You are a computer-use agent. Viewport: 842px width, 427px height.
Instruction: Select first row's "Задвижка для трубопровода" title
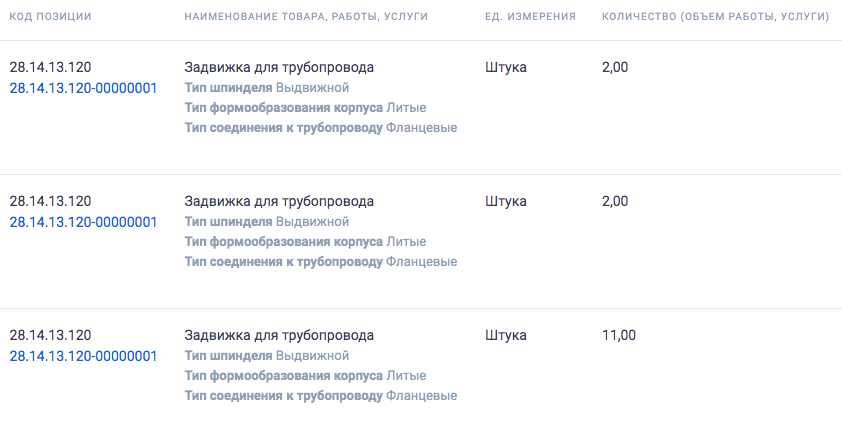click(x=279, y=67)
